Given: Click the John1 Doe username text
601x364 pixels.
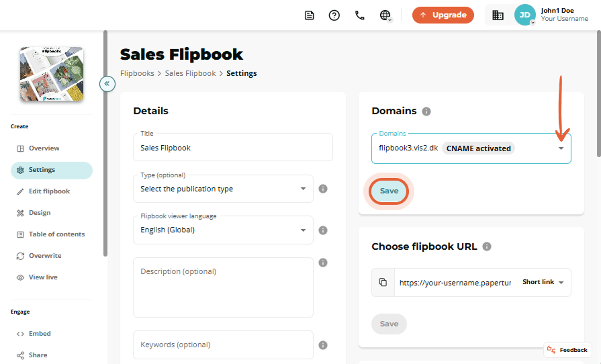Looking at the screenshot, I should (x=557, y=11).
